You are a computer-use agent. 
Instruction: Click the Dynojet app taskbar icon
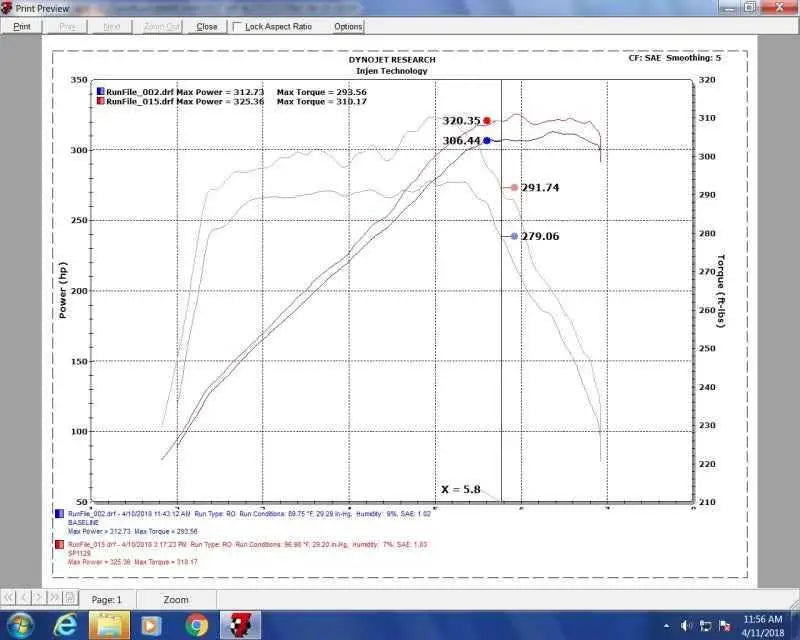pyautogui.click(x=240, y=625)
